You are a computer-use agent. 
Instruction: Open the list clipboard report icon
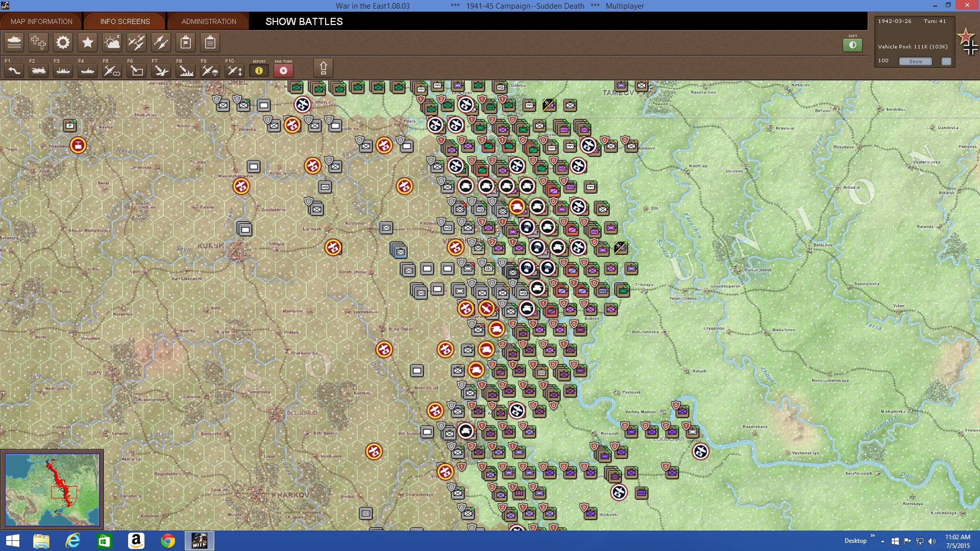pos(210,42)
